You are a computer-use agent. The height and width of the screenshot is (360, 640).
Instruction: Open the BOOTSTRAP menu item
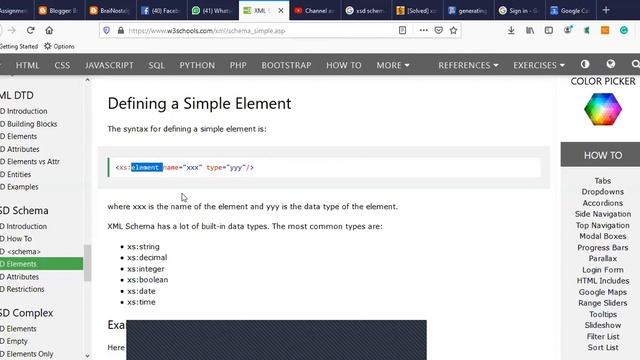tap(286, 65)
